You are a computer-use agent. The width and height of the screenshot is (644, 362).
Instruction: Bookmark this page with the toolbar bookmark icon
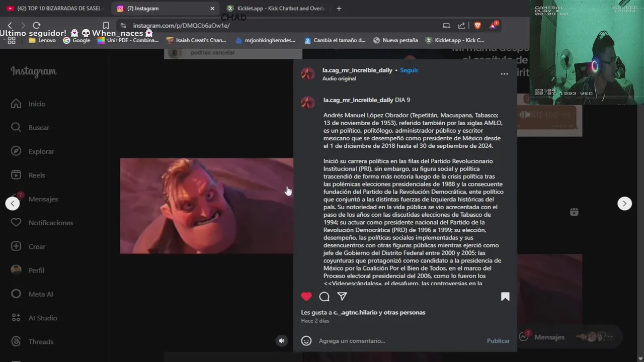[106, 26]
